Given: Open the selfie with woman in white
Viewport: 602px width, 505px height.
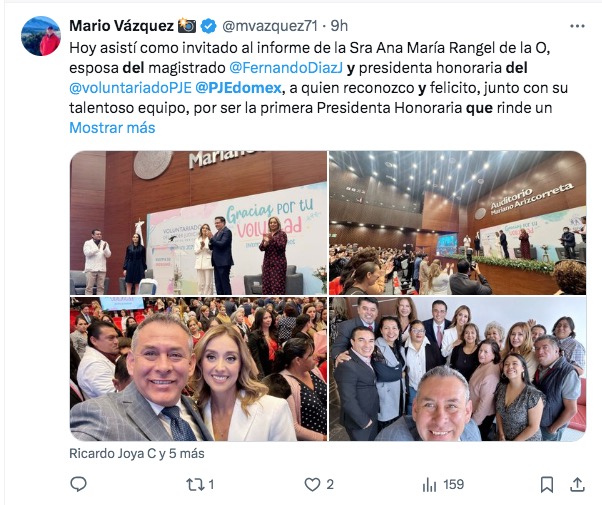Looking at the screenshot, I should [x=198, y=369].
